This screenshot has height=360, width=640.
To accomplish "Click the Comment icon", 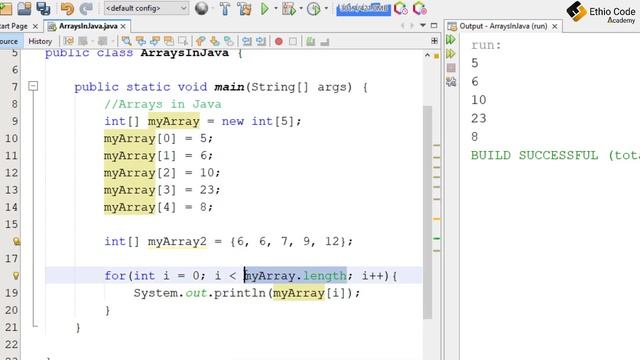I will click(311, 41).
